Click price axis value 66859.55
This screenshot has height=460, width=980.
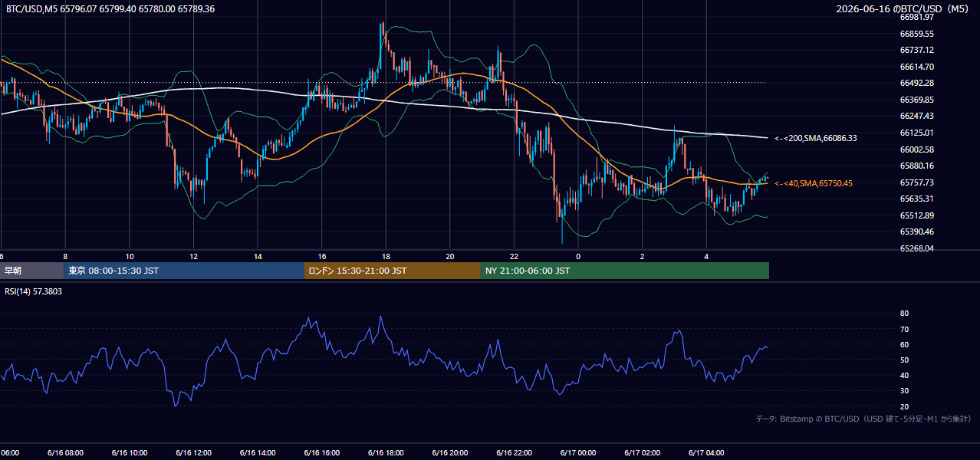click(916, 34)
